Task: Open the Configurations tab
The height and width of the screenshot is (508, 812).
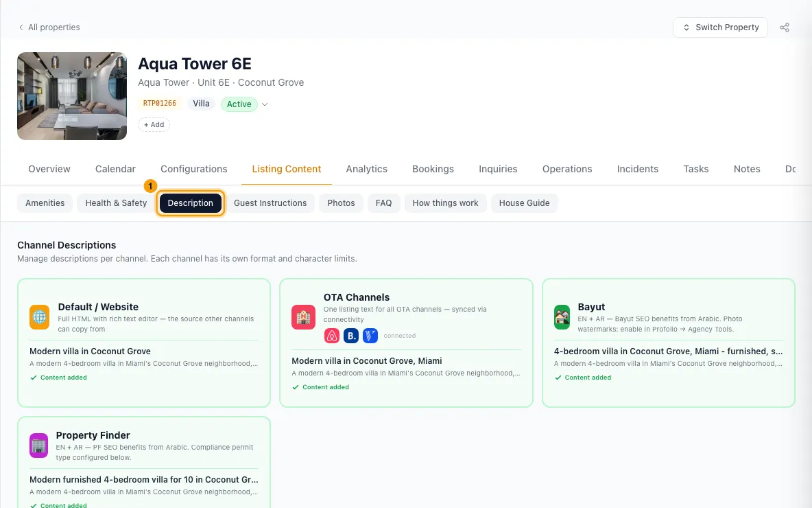Action: click(193, 169)
